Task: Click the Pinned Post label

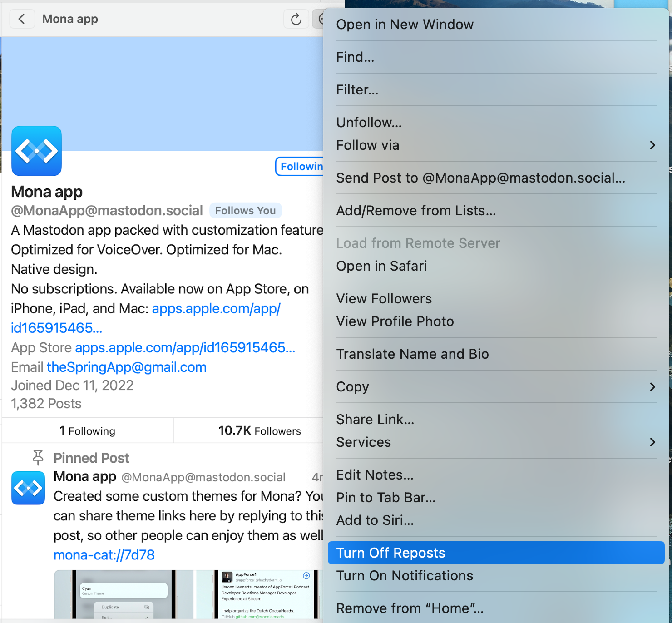Action: pos(91,458)
